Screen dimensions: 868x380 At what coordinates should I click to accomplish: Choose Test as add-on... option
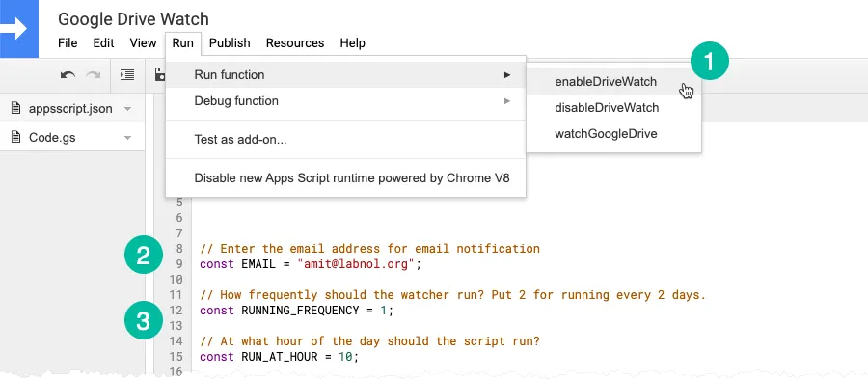345,140
